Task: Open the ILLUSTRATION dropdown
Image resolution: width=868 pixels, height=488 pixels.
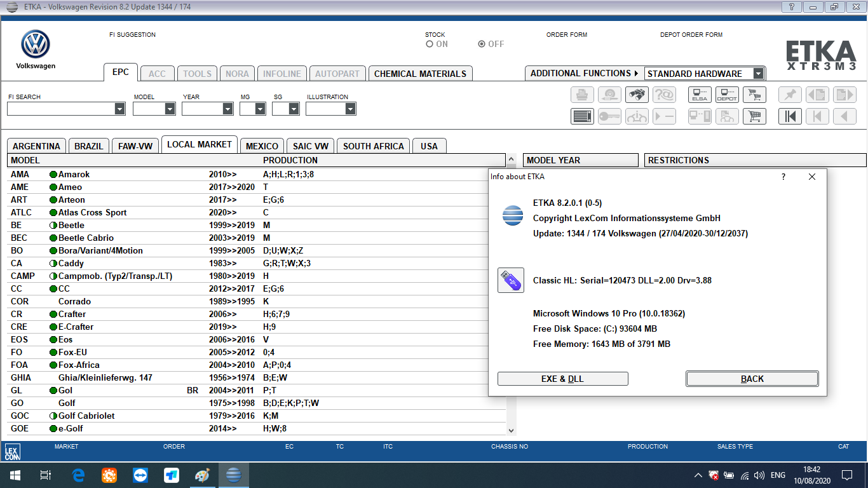Action: (x=350, y=109)
